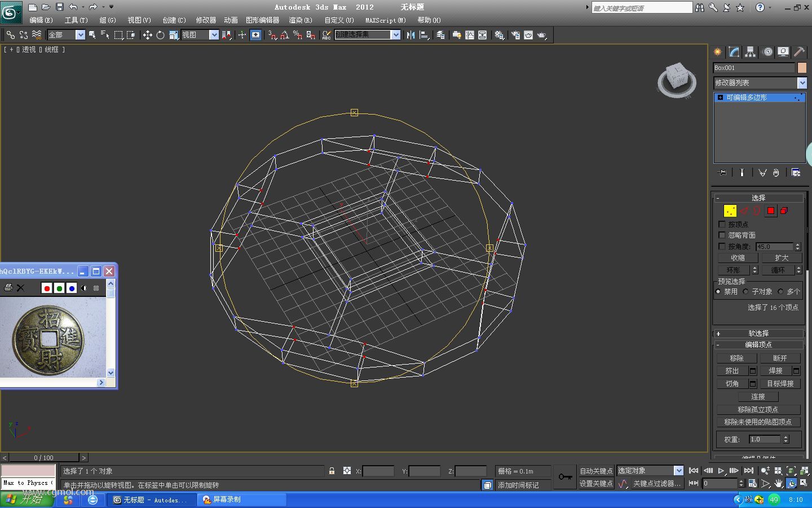Select Polygon sub-object level icon
This screenshot has width=812, height=508.
pos(770,211)
